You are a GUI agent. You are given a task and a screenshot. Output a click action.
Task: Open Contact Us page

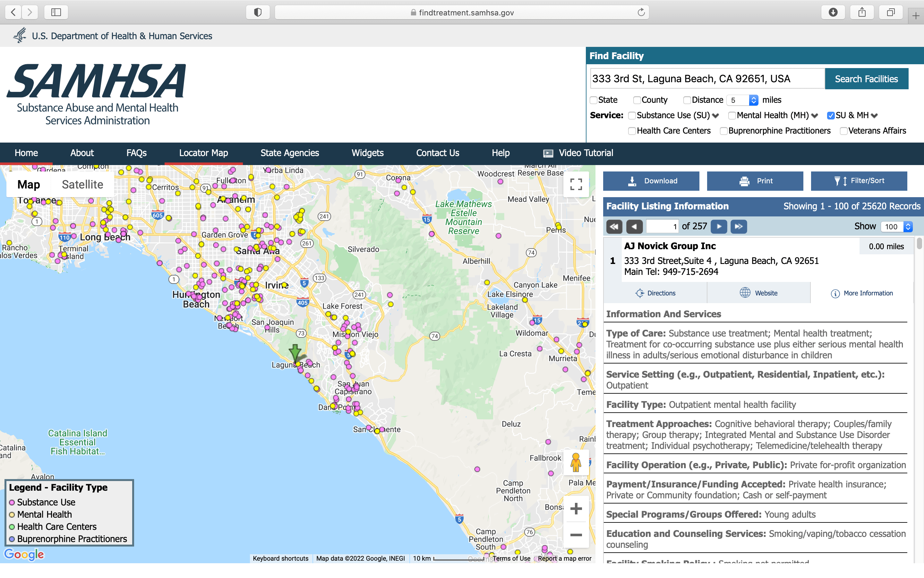tap(438, 153)
